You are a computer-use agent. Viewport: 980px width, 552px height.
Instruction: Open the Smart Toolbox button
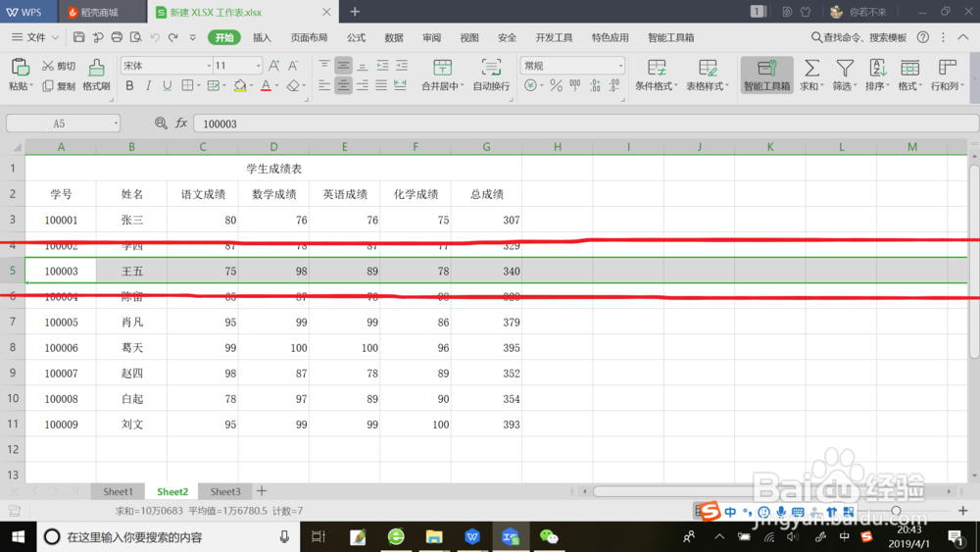tap(767, 75)
